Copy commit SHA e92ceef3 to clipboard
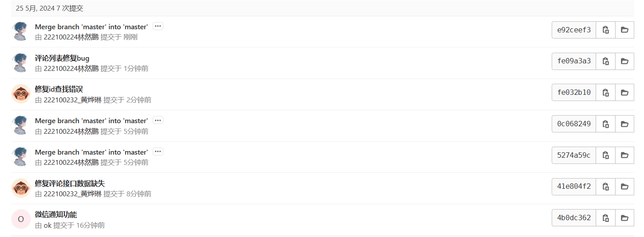644x237 pixels. (x=605, y=30)
